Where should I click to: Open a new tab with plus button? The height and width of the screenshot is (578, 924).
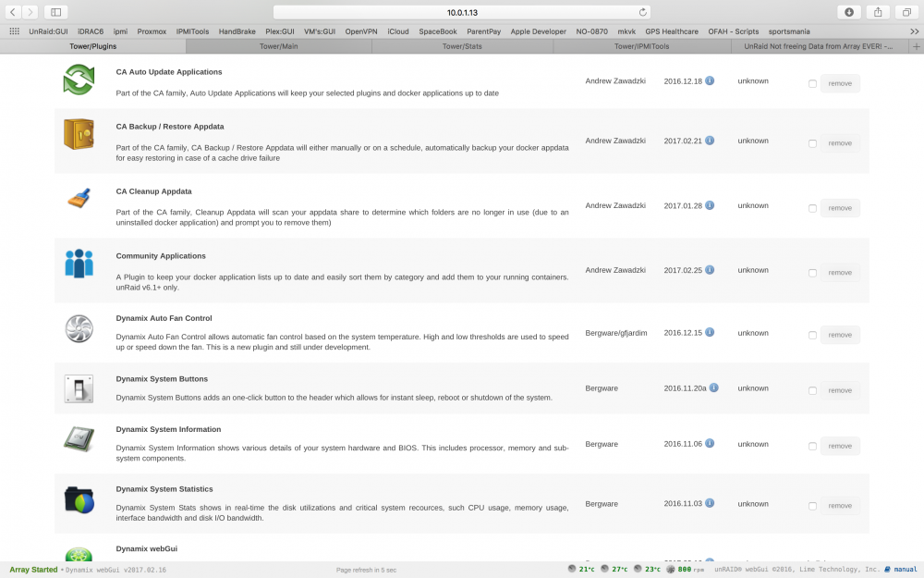pos(917,46)
